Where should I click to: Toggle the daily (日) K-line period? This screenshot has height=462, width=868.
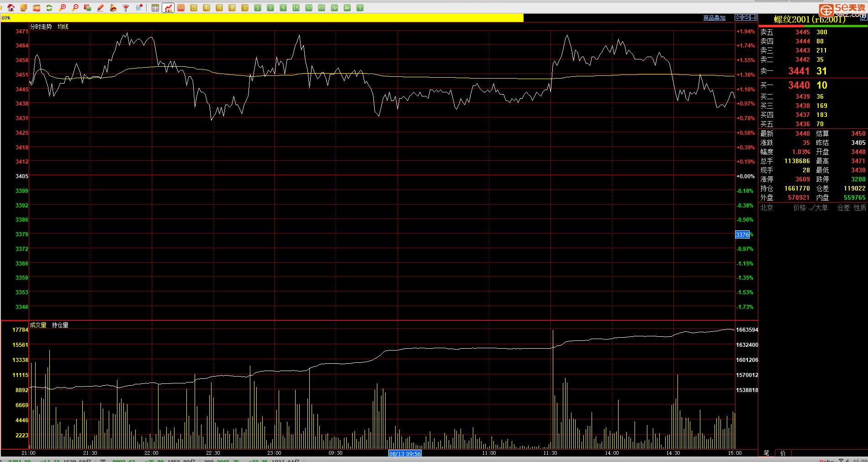coord(194,8)
